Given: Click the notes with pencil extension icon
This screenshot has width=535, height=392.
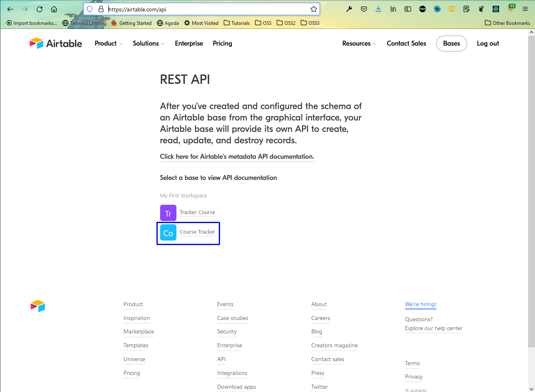Looking at the screenshot, I should 467,9.
